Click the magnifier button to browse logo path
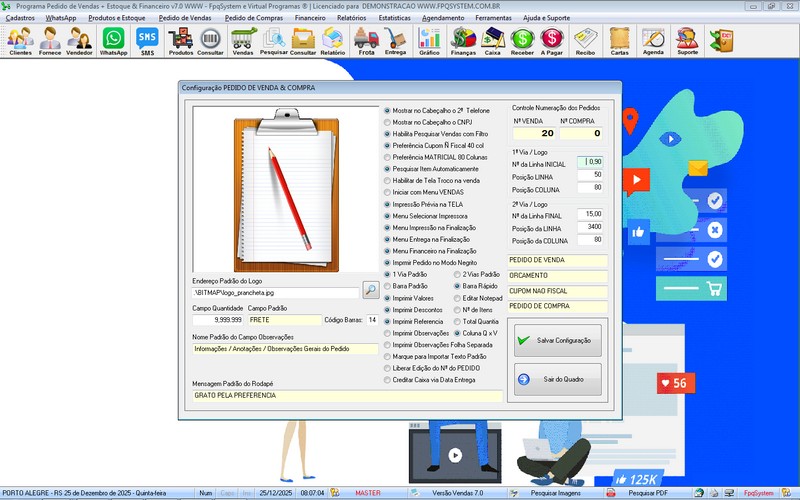 (x=371, y=290)
